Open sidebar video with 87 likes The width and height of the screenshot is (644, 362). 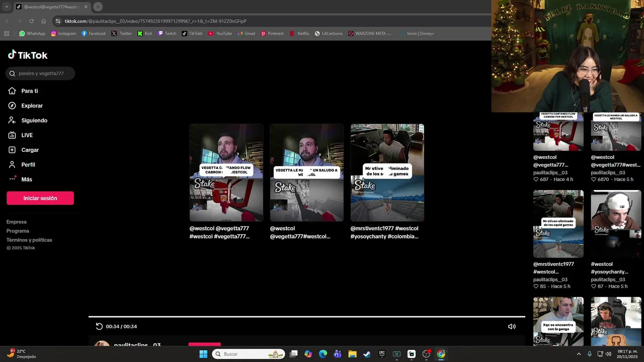coord(616,224)
